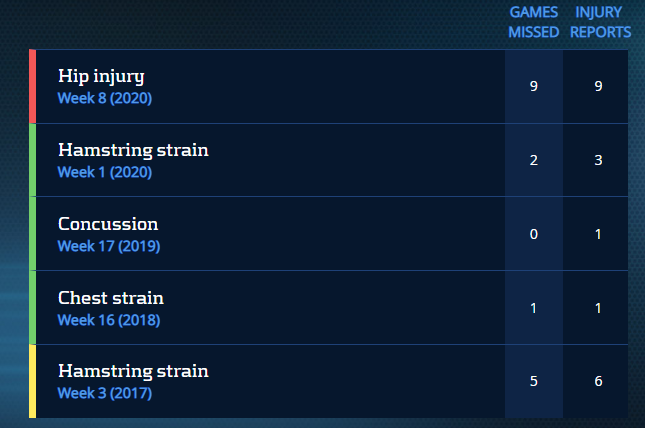645x428 pixels.
Task: Sort by the Games Missed column header
Action: [533, 22]
